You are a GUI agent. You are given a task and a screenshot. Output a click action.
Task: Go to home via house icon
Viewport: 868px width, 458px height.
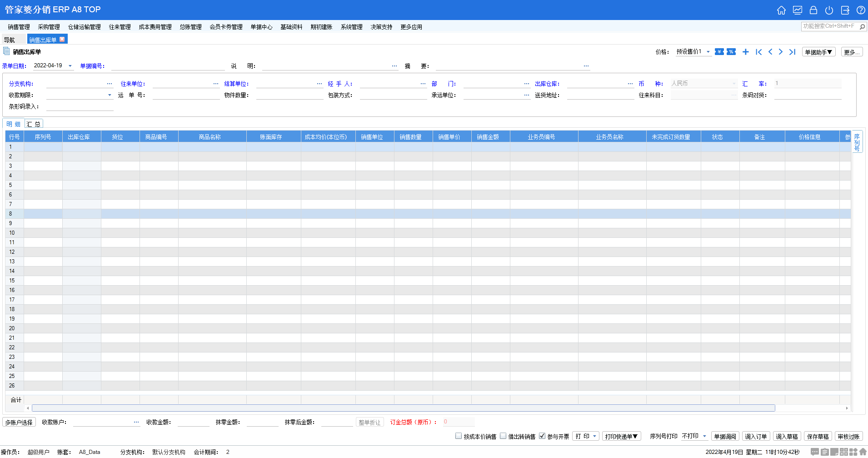[781, 10]
